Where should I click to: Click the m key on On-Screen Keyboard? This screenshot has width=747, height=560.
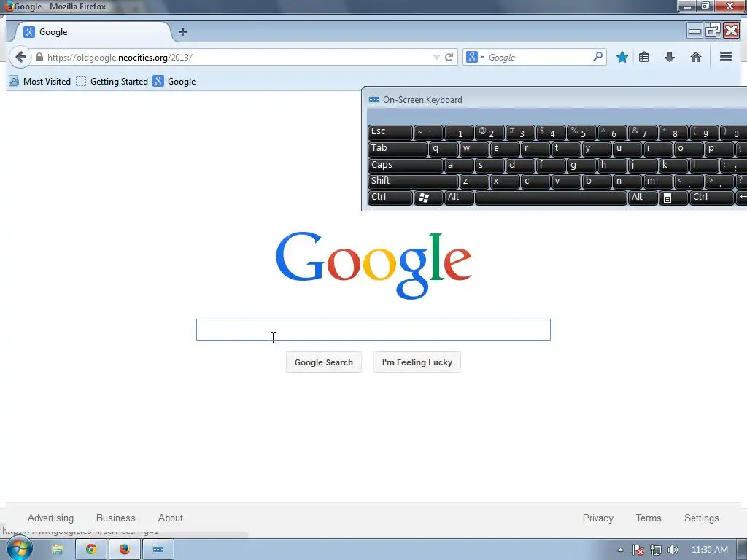(658, 181)
